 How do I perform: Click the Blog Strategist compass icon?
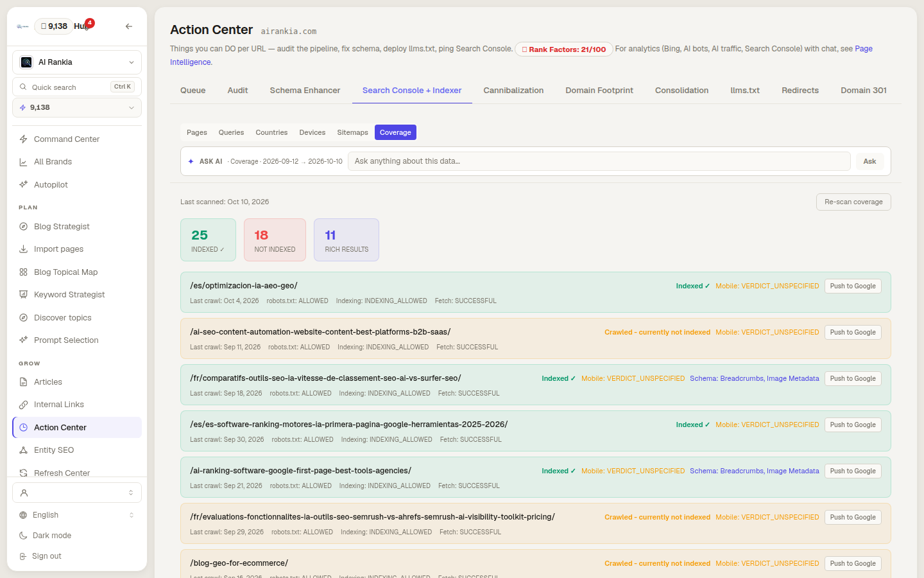23,227
